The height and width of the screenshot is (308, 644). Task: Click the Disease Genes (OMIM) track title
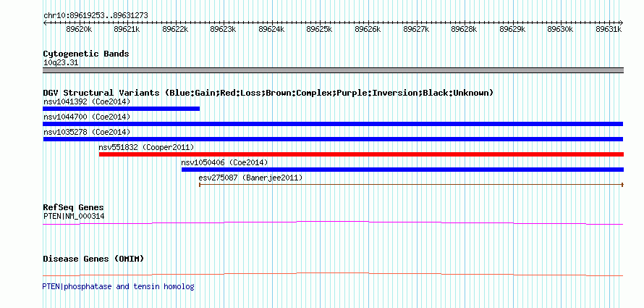tap(93, 259)
